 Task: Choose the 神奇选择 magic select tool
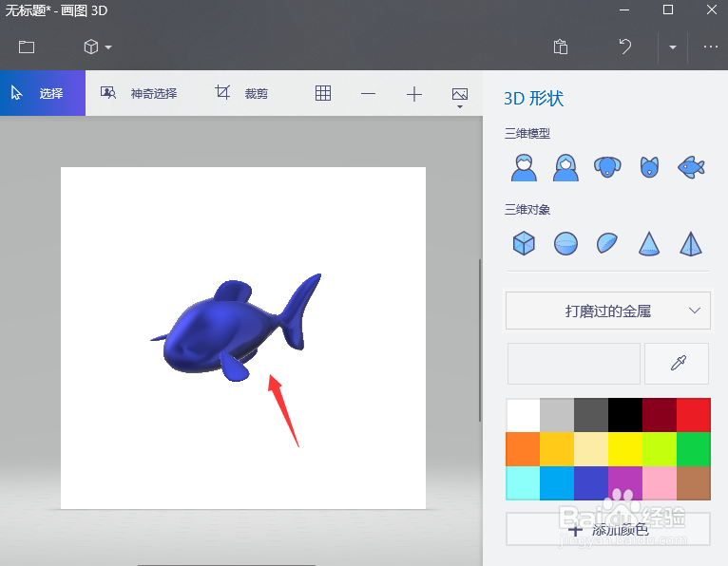coord(139,93)
